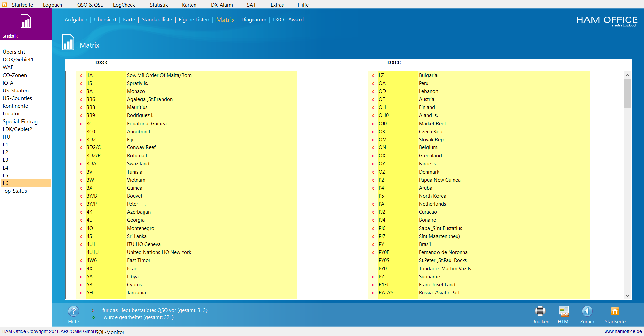Click the Matrix heading chart icon
Screen dimensions: 644x336
[x=68, y=43]
